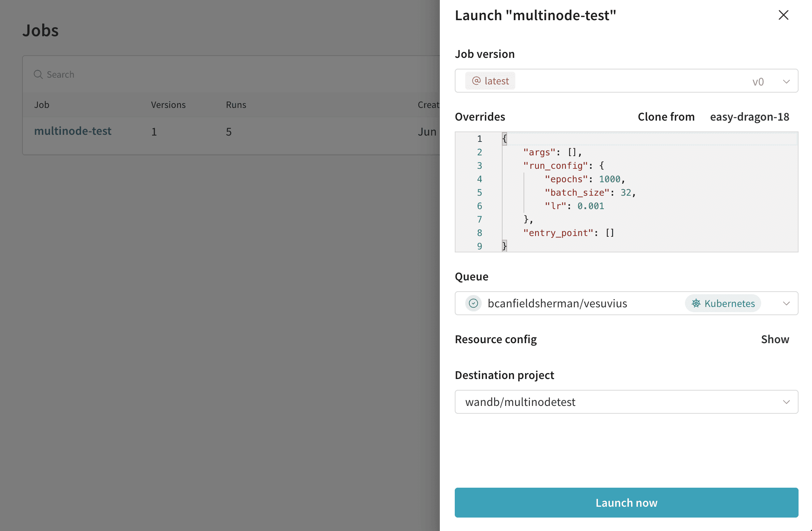Click the latest alias tag icon

pyautogui.click(x=476, y=81)
